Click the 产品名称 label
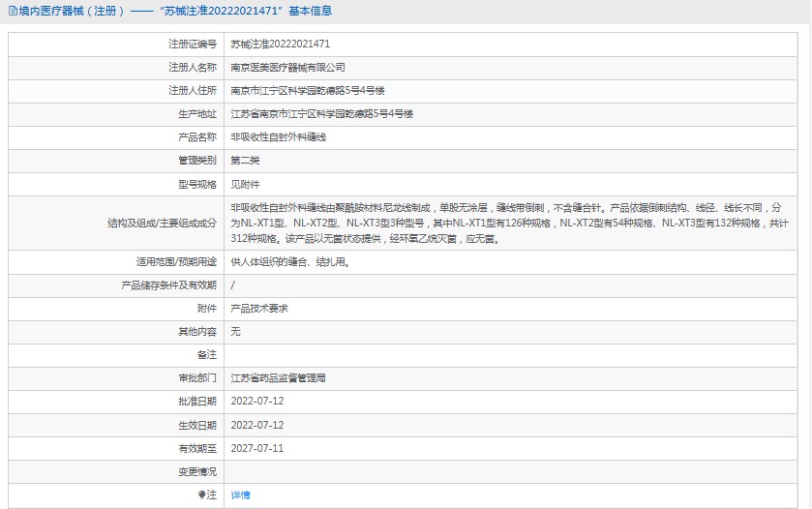 tap(197, 137)
